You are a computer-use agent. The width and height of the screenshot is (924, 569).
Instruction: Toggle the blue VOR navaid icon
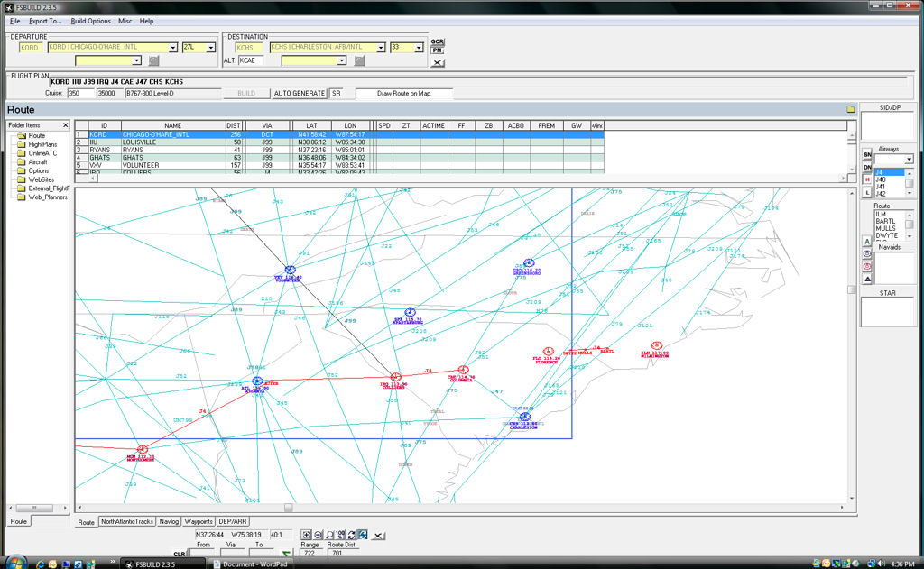[867, 254]
